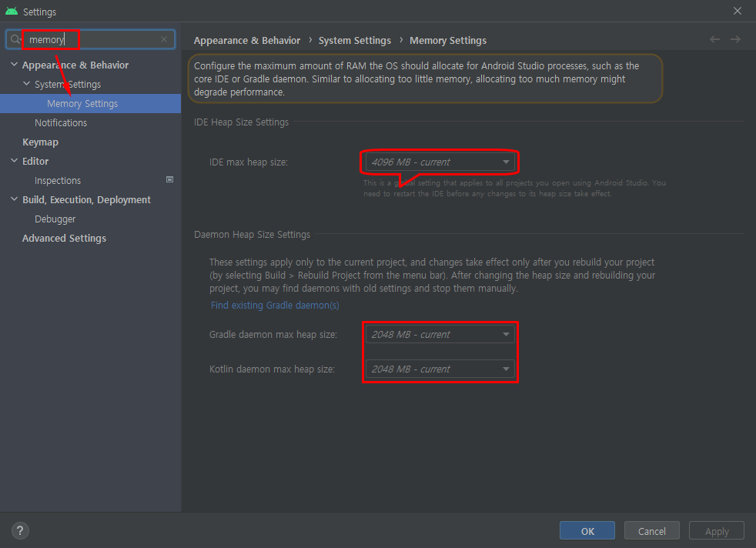This screenshot has height=548, width=756.
Task: Select Editor category label
Action: [35, 162]
